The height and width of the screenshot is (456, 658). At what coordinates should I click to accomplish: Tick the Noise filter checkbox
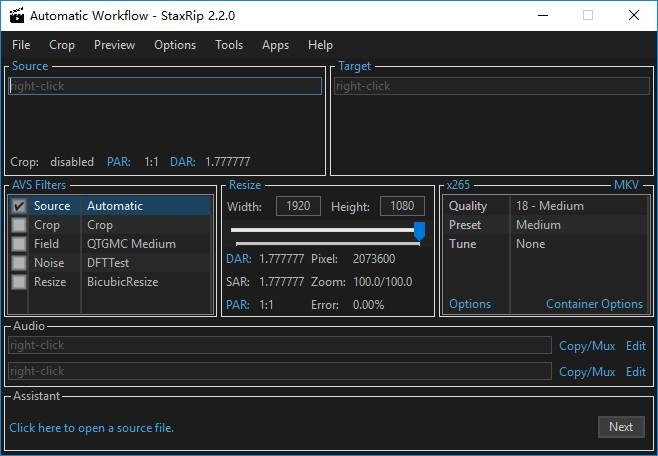coord(19,263)
